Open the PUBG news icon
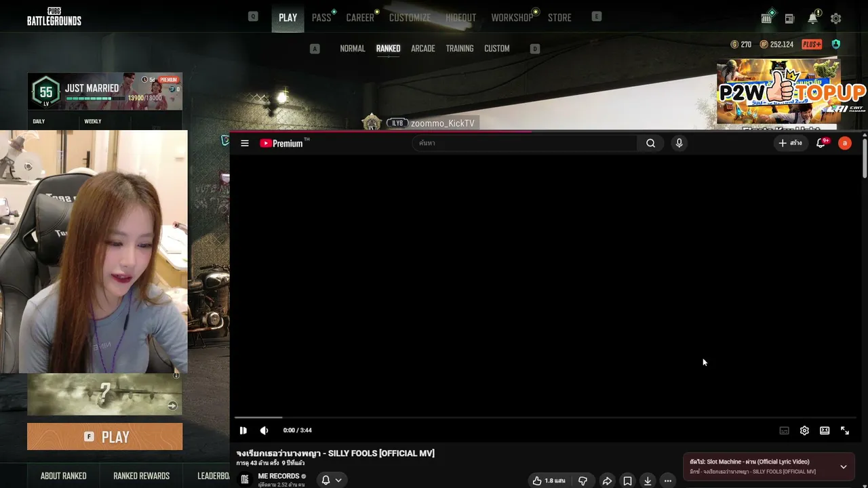Image resolution: width=868 pixels, height=488 pixels. click(789, 18)
